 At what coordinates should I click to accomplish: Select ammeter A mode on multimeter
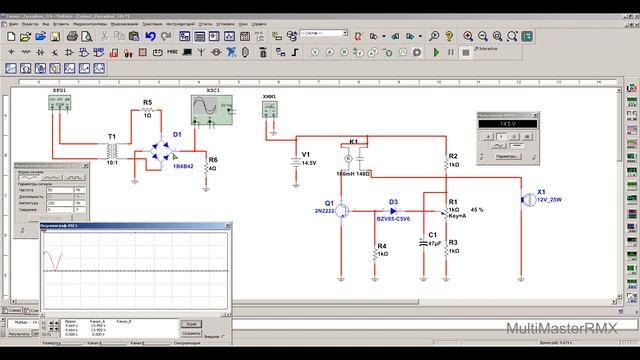tap(488, 136)
